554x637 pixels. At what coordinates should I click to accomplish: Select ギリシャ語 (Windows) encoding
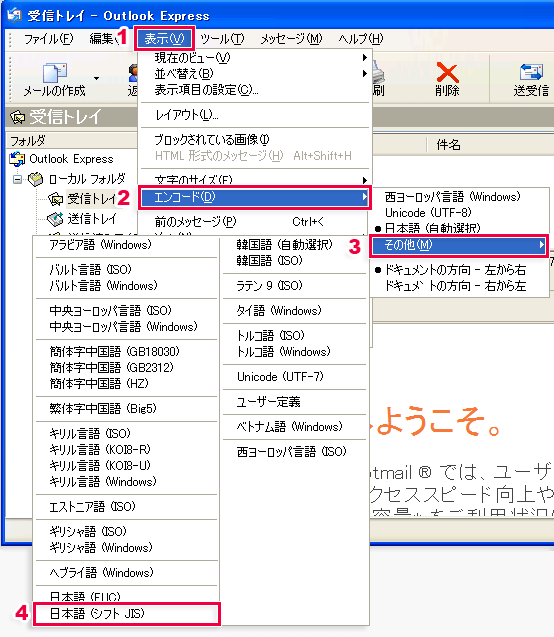pos(127,548)
